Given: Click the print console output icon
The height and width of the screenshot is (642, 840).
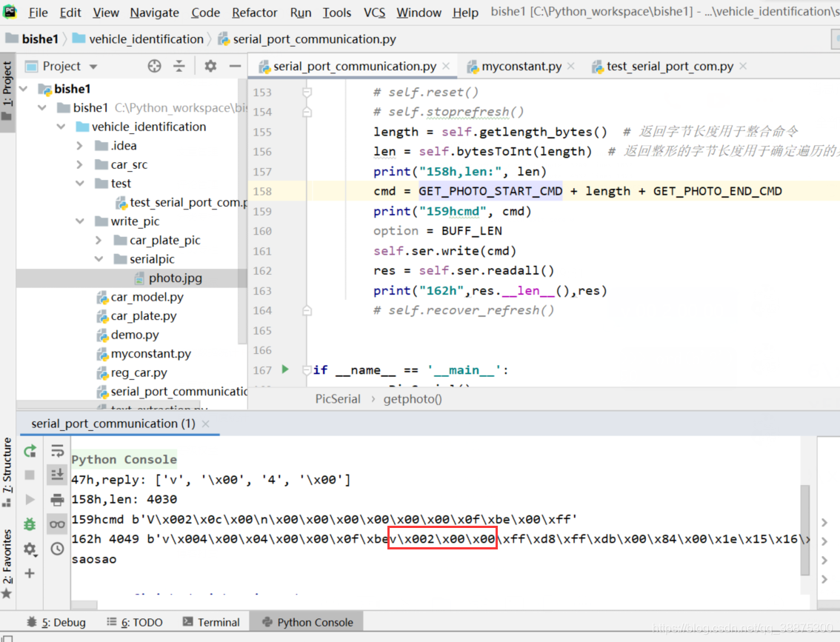Looking at the screenshot, I should 57,500.
